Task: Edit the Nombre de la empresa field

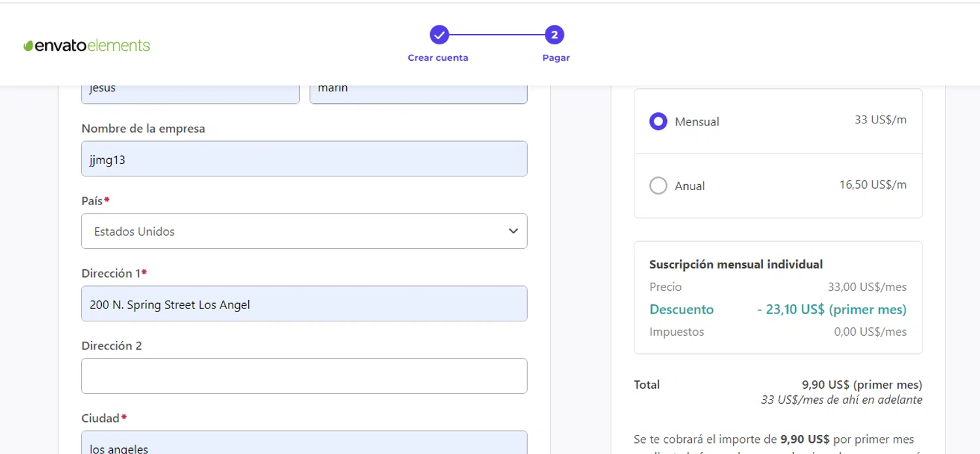Action: coord(304,159)
